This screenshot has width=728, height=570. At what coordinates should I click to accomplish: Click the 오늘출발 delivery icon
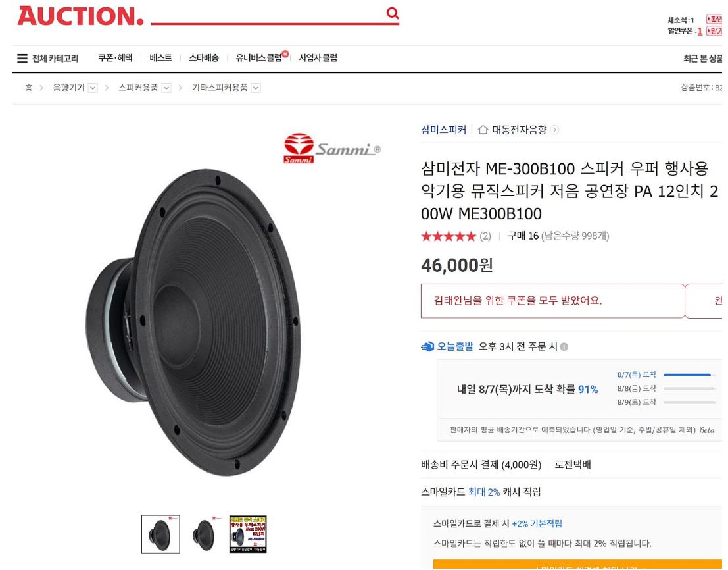click(428, 347)
